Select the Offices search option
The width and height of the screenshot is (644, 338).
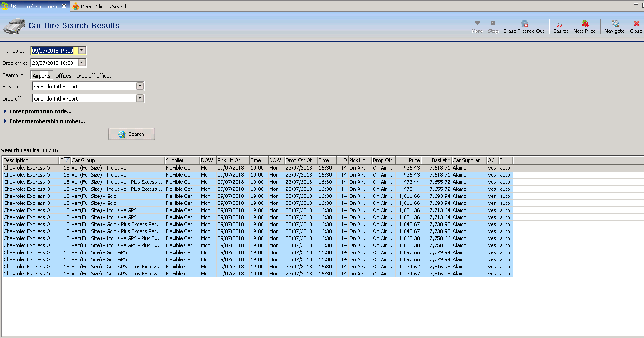tap(63, 76)
